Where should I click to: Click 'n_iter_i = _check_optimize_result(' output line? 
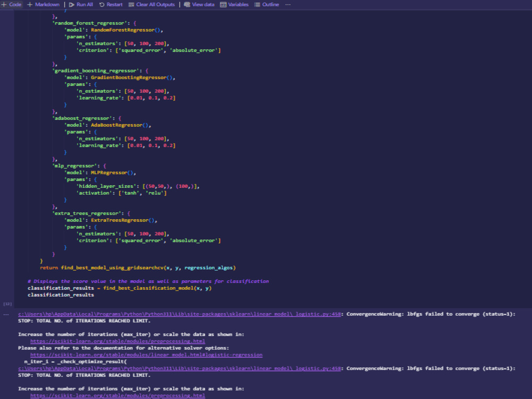pos(76,362)
